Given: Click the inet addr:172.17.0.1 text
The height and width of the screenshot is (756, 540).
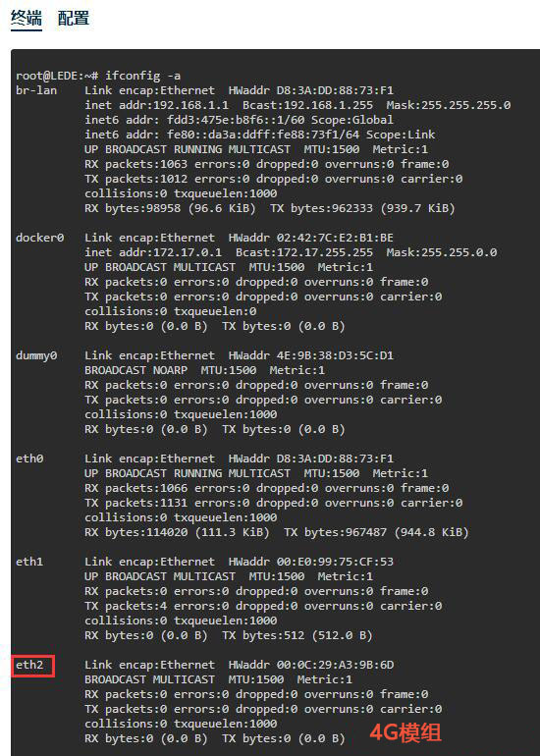Looking at the screenshot, I should (153, 252).
